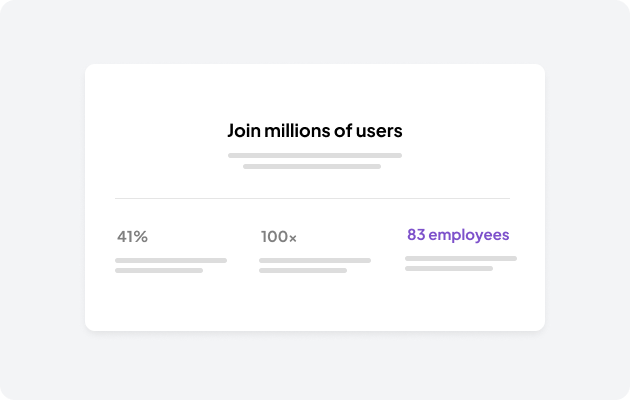This screenshot has height=400, width=630.
Task: Click the number "83" in the purple stat
Action: tap(416, 235)
